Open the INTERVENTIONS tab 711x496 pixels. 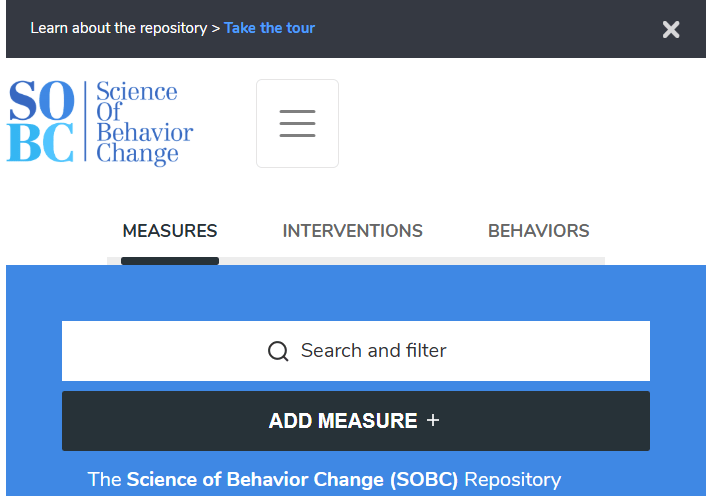[x=353, y=231]
